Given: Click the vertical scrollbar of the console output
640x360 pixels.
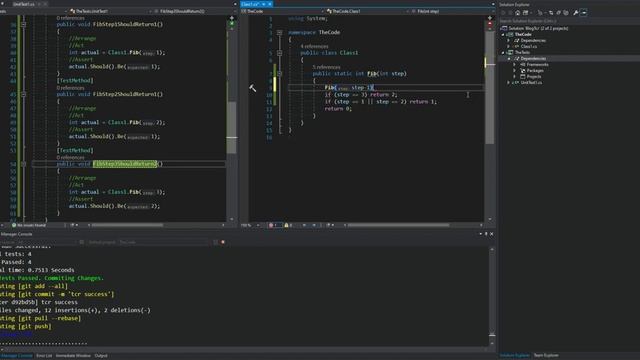Looking at the screenshot, I should (x=492, y=296).
